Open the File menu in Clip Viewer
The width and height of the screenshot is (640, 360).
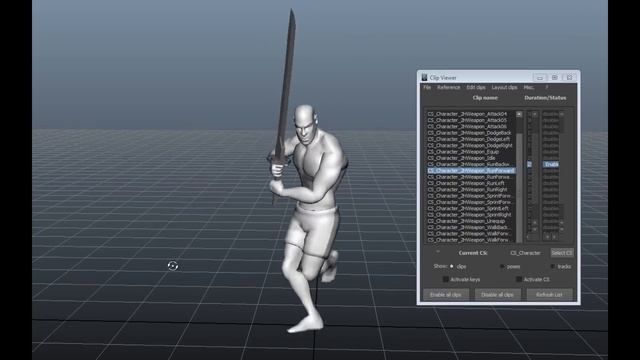coord(427,87)
